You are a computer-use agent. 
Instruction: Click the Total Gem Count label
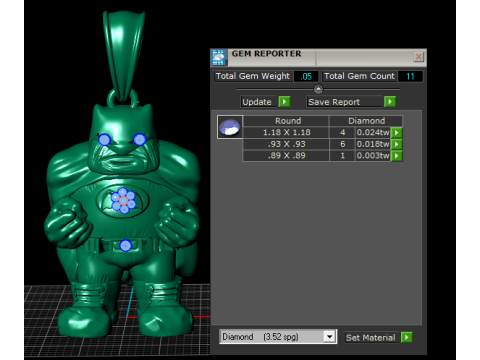[x=359, y=76]
